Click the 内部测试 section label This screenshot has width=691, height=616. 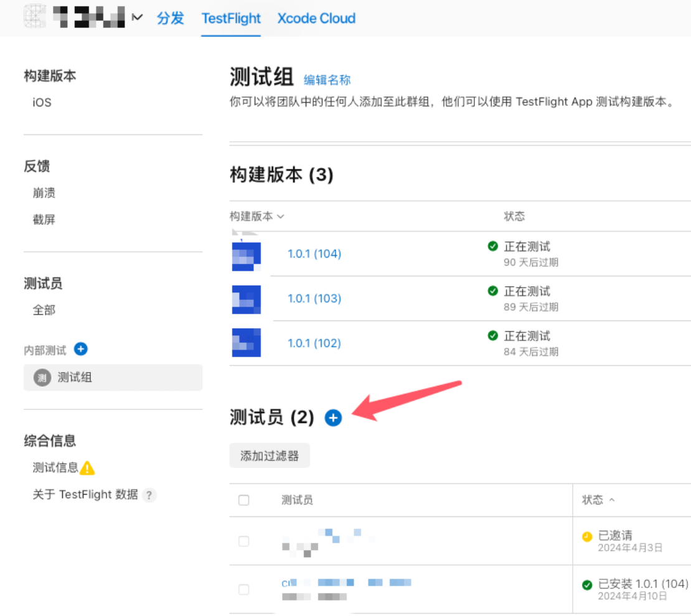click(45, 351)
